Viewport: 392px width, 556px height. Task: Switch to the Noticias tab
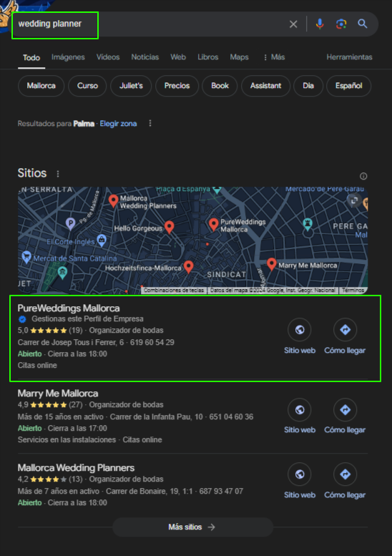(145, 57)
